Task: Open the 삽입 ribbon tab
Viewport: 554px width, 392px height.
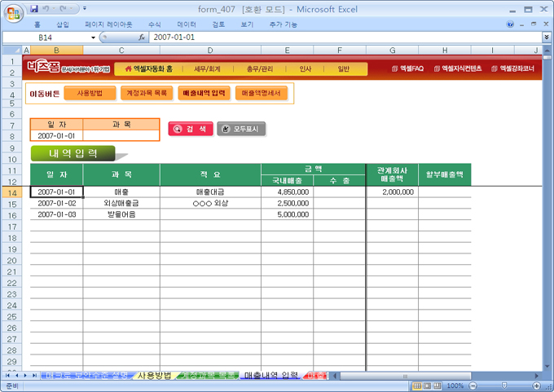Action: pyautogui.click(x=63, y=24)
